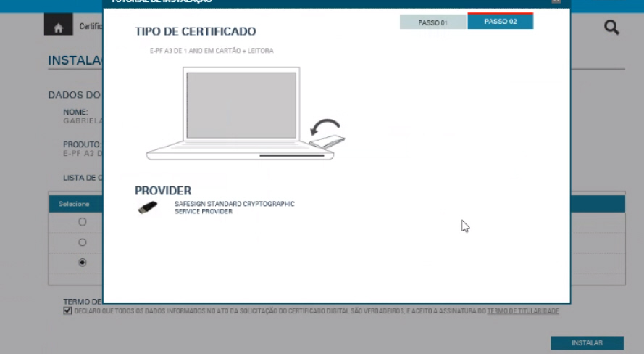Click the home icon in the header
644x354 pixels.
59,27
